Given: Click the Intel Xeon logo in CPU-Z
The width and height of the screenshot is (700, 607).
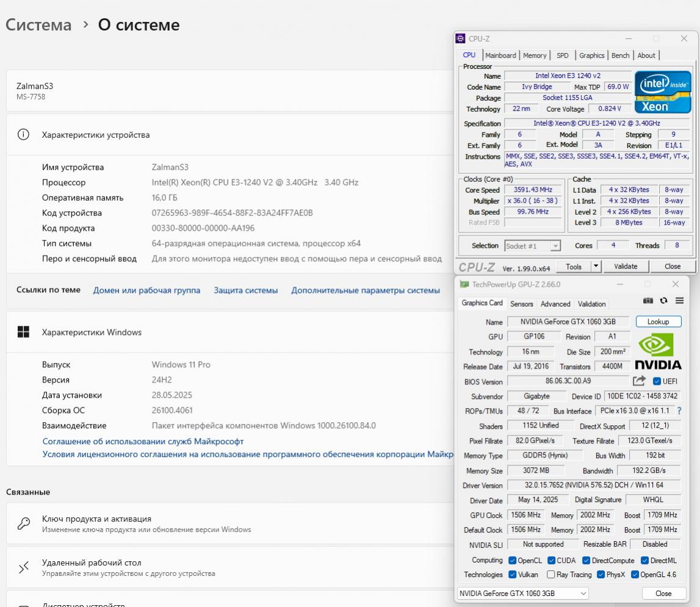Looking at the screenshot, I should click(662, 92).
